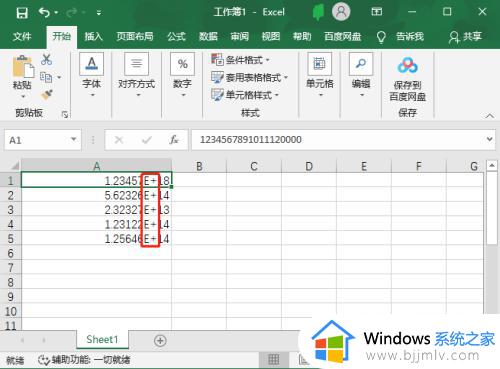The width and height of the screenshot is (500, 369).
Task: Click the Paste clipboard icon
Action: 23,67
